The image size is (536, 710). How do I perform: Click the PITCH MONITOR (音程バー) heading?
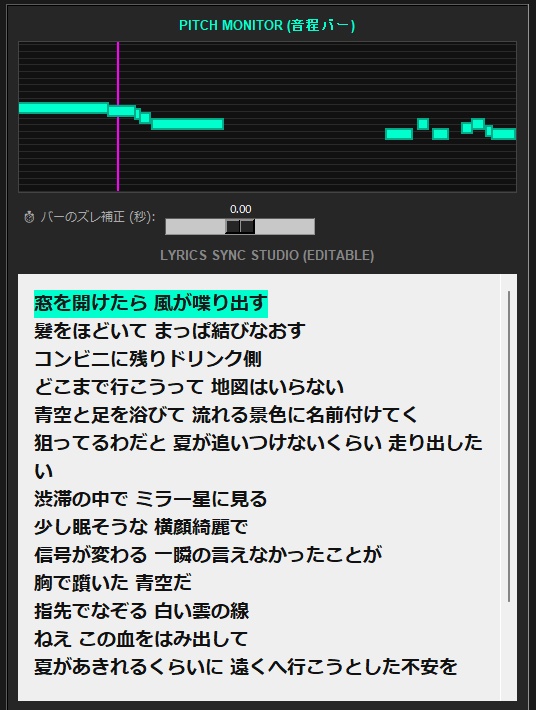[x=267, y=25]
